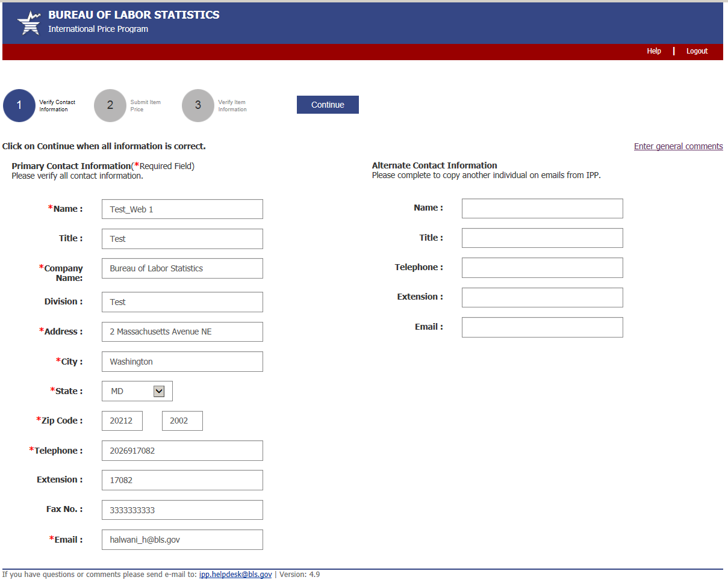
Task: Click the Address field with Massachusetts Avenue
Action: (182, 332)
